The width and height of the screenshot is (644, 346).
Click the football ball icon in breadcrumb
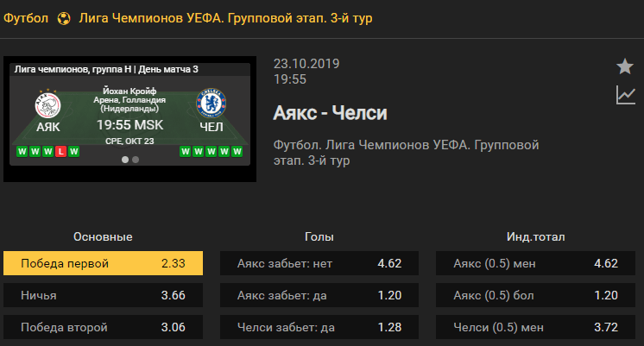[x=64, y=18]
